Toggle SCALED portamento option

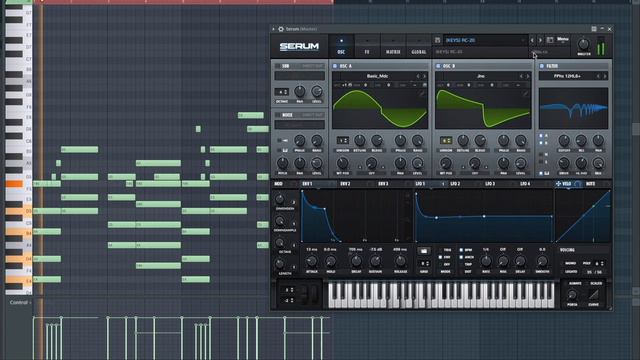(596, 284)
